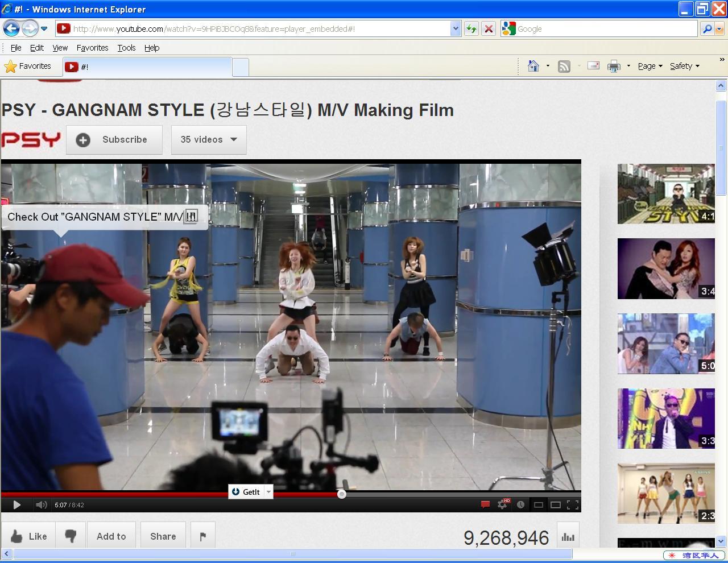The image size is (728, 563).
Task: Expand the address bar history dropdown
Action: 455,29
